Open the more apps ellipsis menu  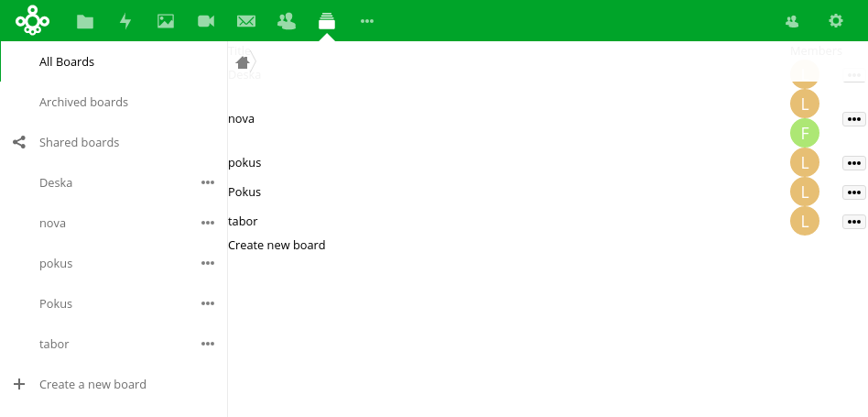tap(367, 21)
